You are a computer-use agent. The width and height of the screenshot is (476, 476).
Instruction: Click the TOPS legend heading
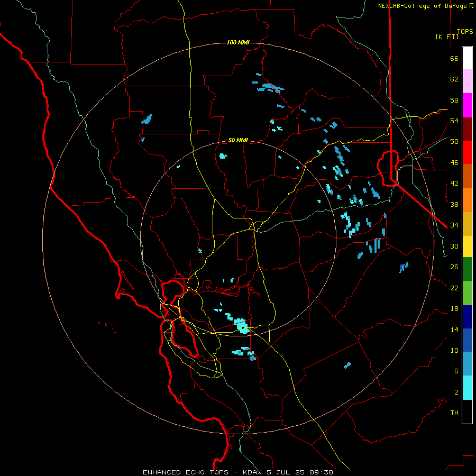(465, 31)
